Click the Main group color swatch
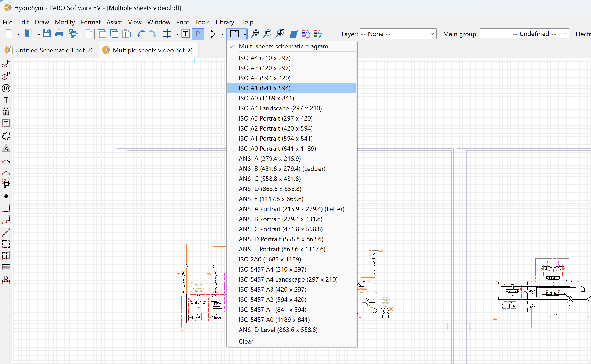591x364 pixels. pyautogui.click(x=495, y=34)
